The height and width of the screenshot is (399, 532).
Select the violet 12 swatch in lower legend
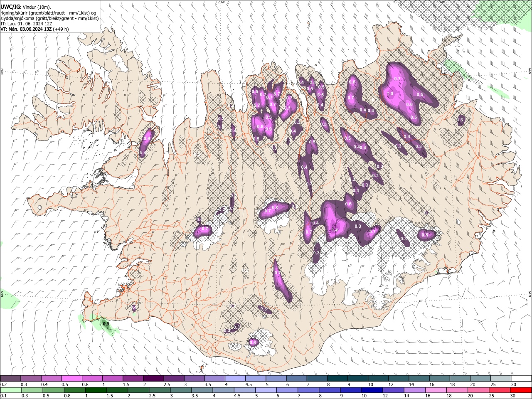(393, 390)
